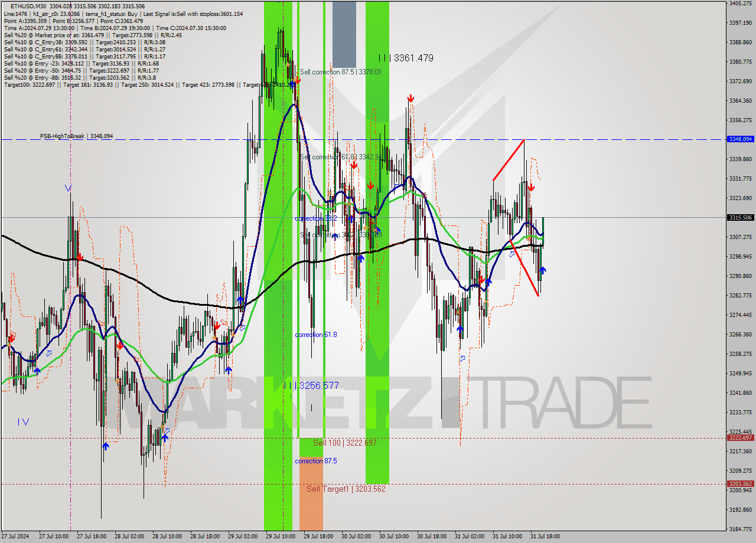Click the 3380.770 price axis value
This screenshot has width=756, height=543.
[x=741, y=61]
